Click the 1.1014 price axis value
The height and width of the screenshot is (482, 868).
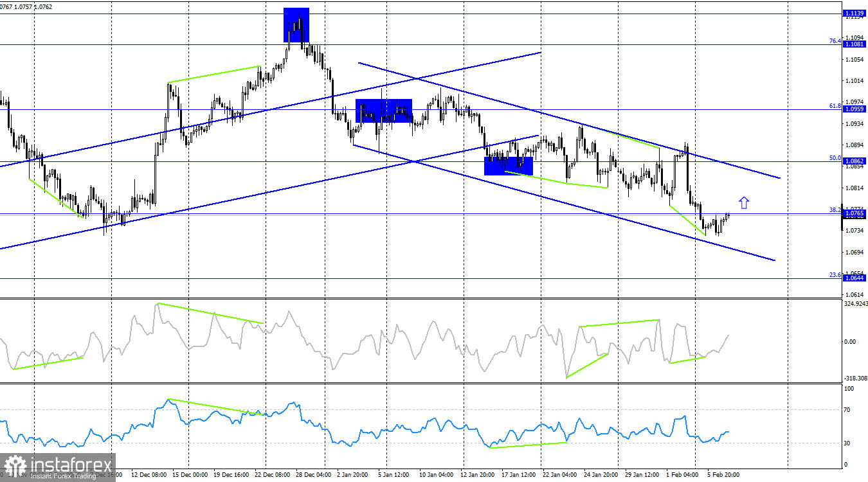point(854,81)
